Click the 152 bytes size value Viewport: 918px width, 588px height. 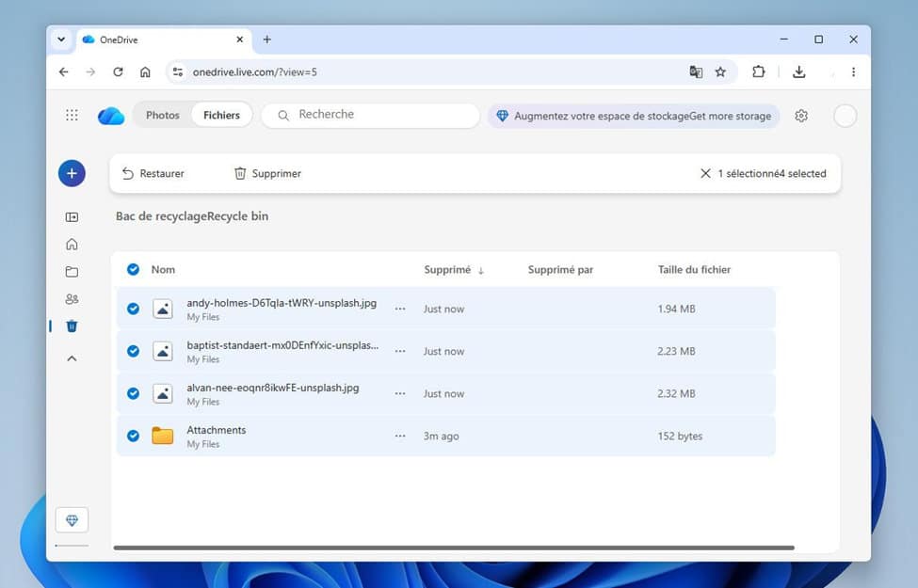coord(680,436)
